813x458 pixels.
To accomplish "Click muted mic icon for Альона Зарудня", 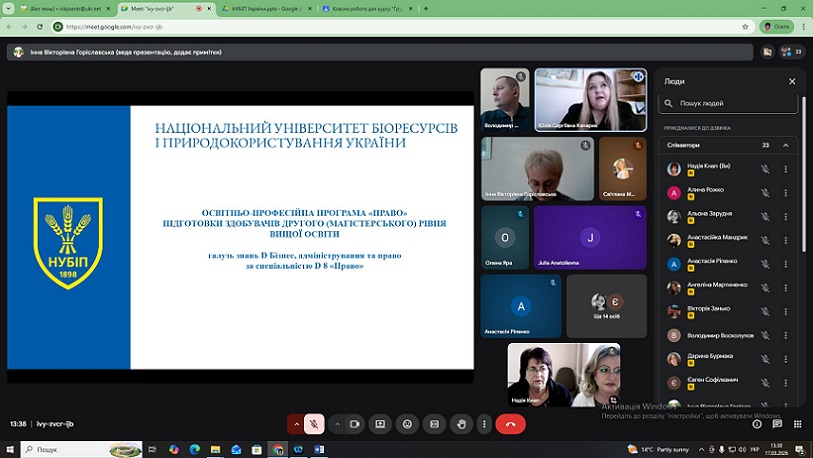I will click(765, 217).
